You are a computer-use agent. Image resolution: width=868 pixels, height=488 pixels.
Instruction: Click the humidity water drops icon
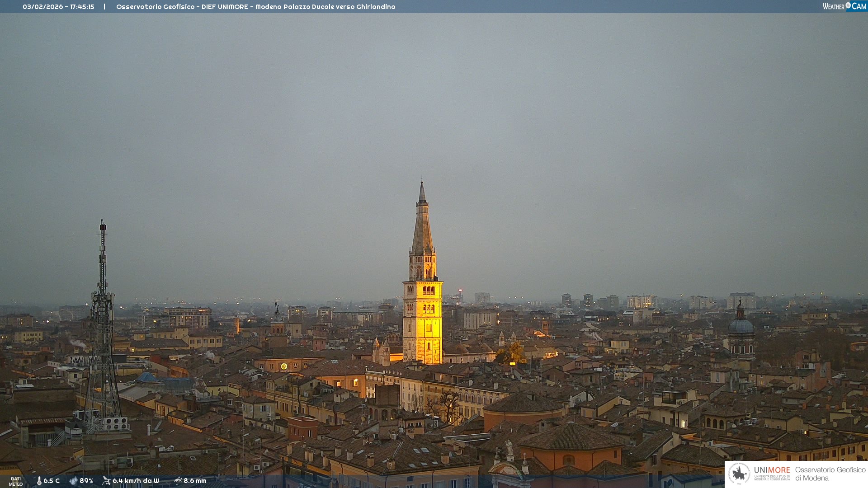tap(73, 481)
